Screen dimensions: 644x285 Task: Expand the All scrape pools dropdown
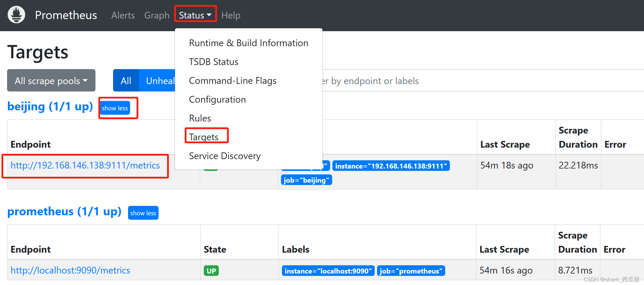(x=51, y=81)
